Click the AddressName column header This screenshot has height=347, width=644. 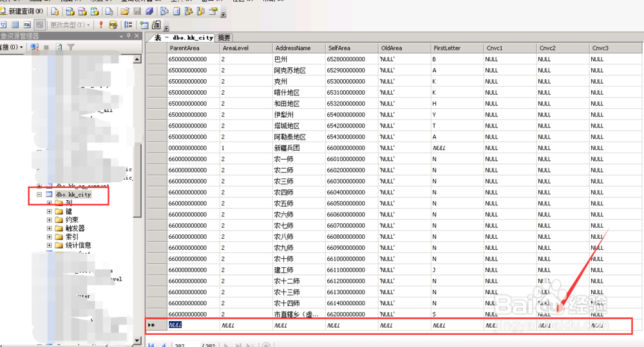pyautogui.click(x=299, y=48)
